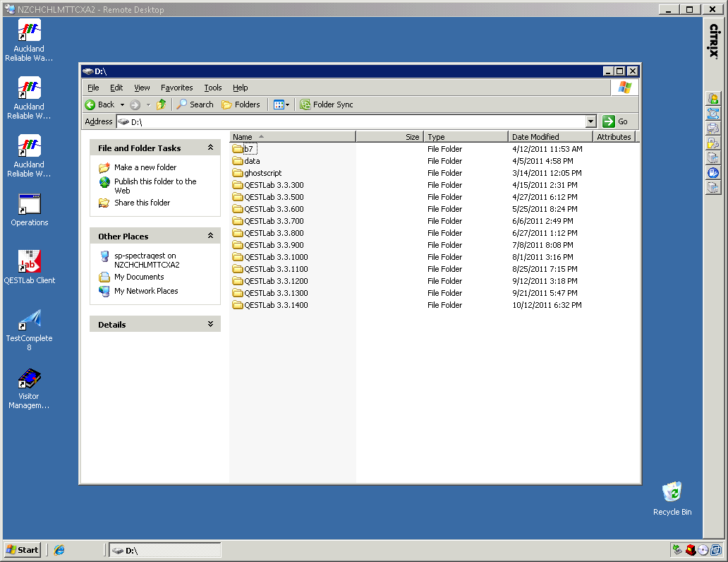Click the Go button

coord(615,121)
